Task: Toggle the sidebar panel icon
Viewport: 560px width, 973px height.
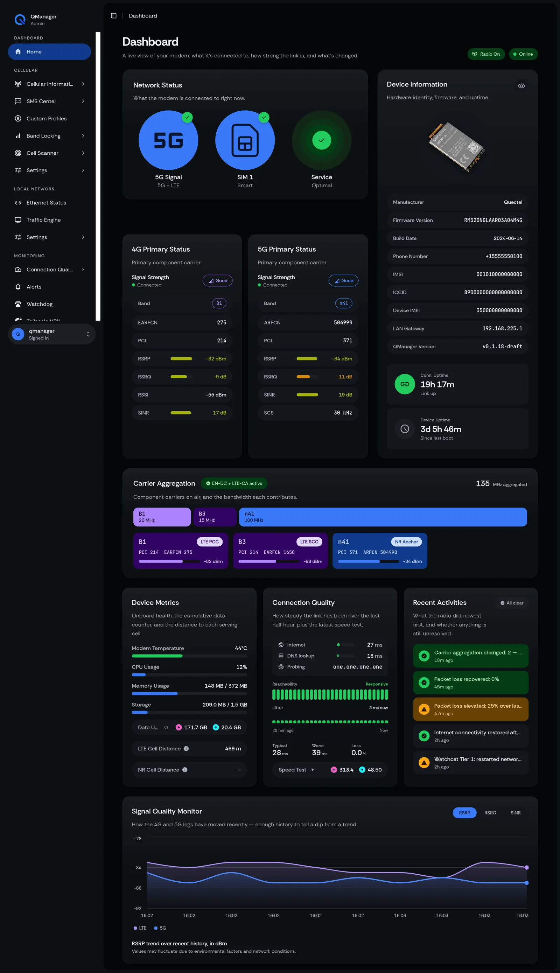Action: 113,16
